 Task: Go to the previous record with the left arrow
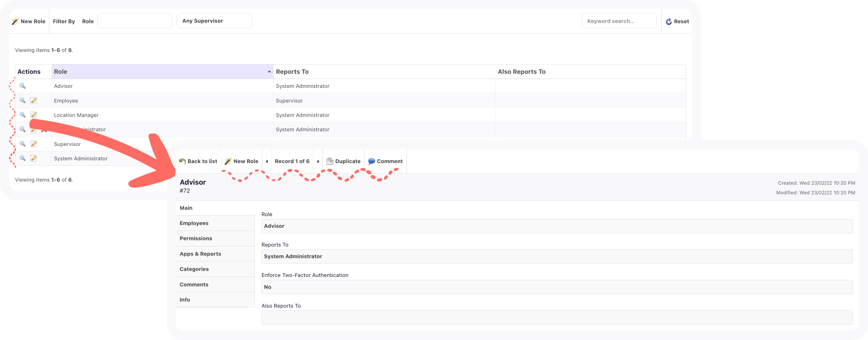(x=267, y=161)
